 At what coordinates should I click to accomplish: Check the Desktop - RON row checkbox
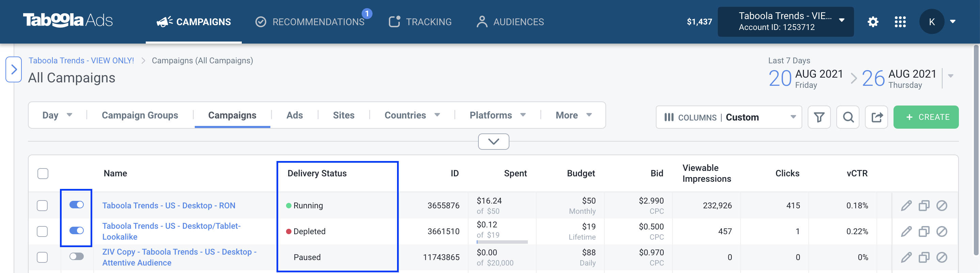click(42, 205)
